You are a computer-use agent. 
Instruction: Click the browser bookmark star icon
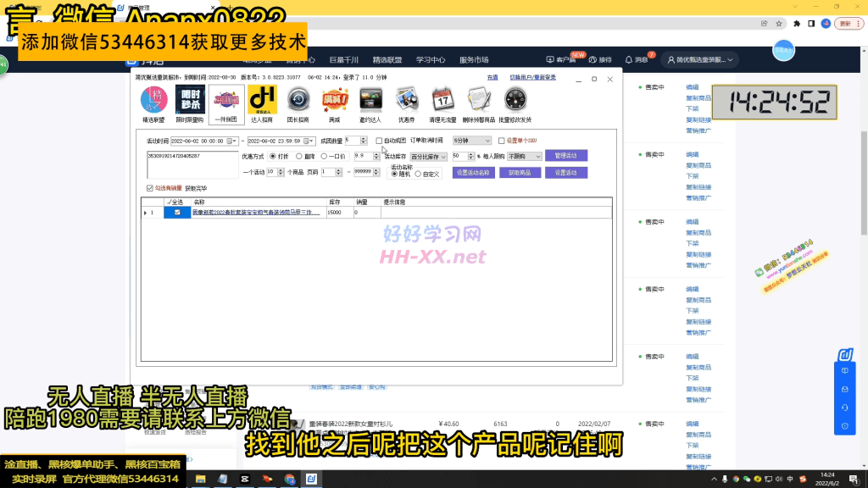pyautogui.click(x=779, y=24)
